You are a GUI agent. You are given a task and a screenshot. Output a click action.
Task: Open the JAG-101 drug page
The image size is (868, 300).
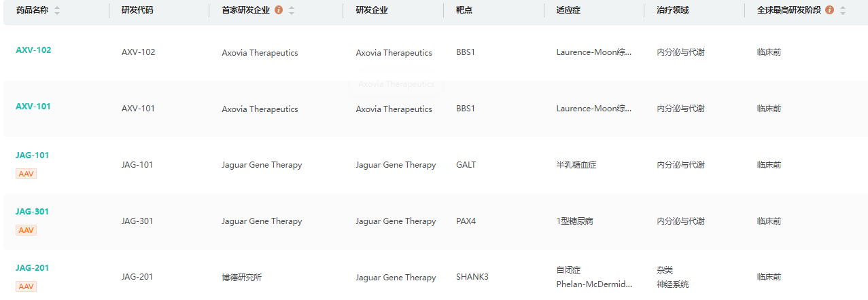[33, 155]
